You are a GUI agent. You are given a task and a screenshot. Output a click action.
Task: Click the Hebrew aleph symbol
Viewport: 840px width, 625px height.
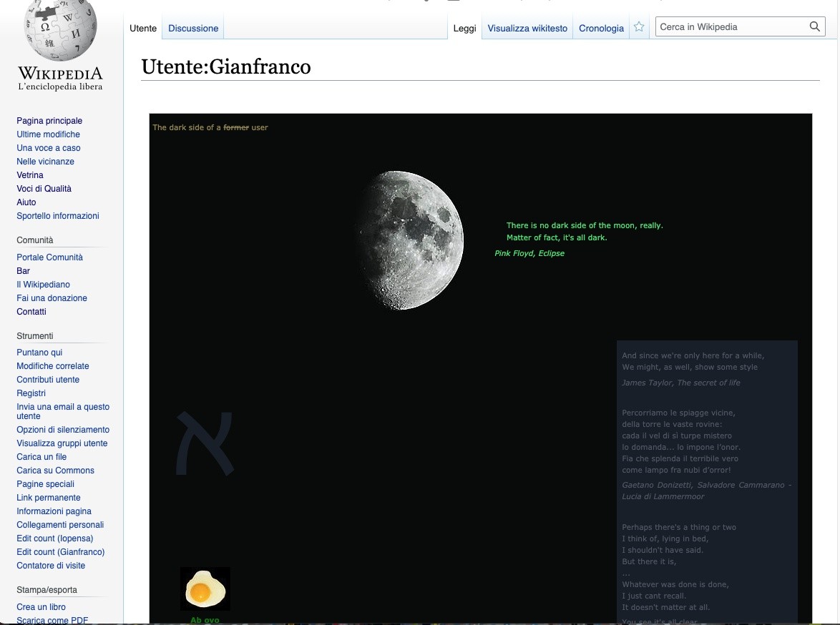coord(205,443)
